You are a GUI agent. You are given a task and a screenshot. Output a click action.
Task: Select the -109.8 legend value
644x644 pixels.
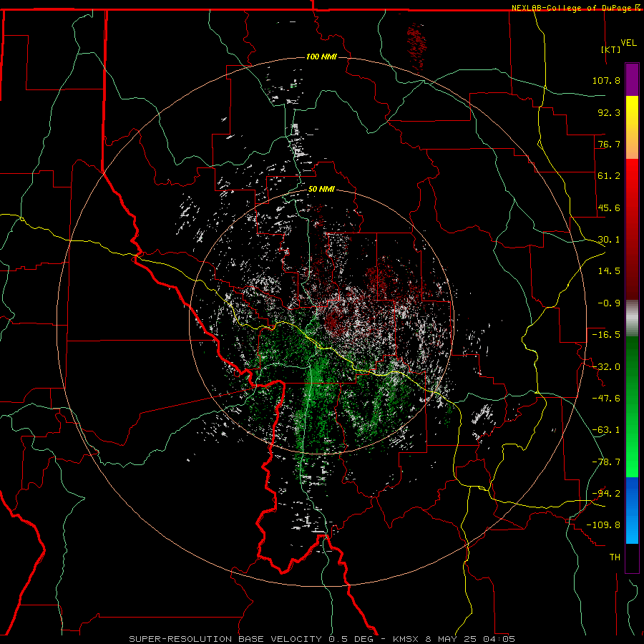(603, 525)
